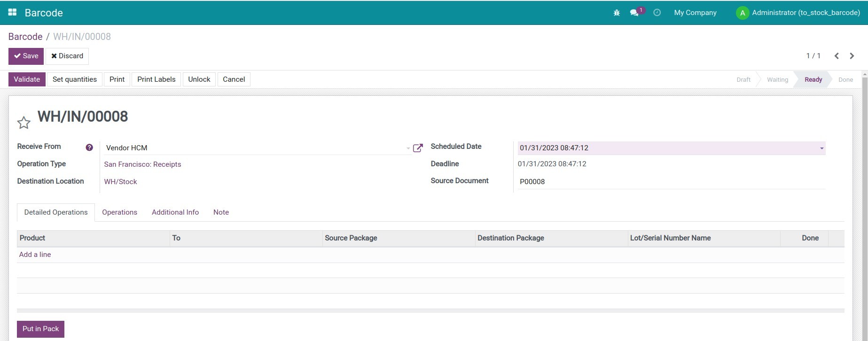868x341 pixels.
Task: Go to previous record arrow
Action: point(837,56)
